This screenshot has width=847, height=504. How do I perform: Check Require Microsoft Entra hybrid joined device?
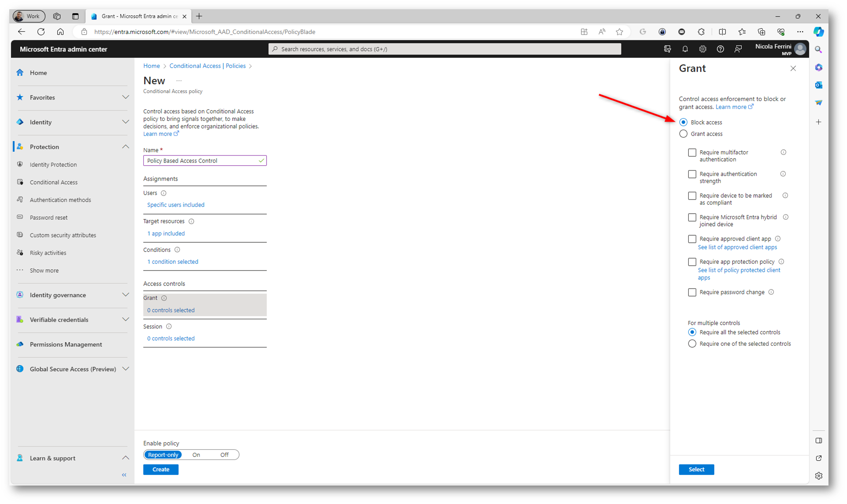[692, 217]
